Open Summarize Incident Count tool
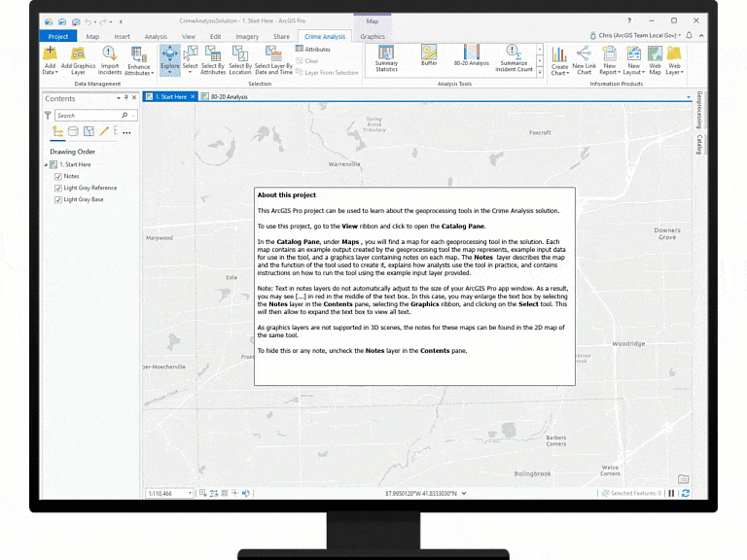Viewport: 747px width, 560px height. (514, 58)
